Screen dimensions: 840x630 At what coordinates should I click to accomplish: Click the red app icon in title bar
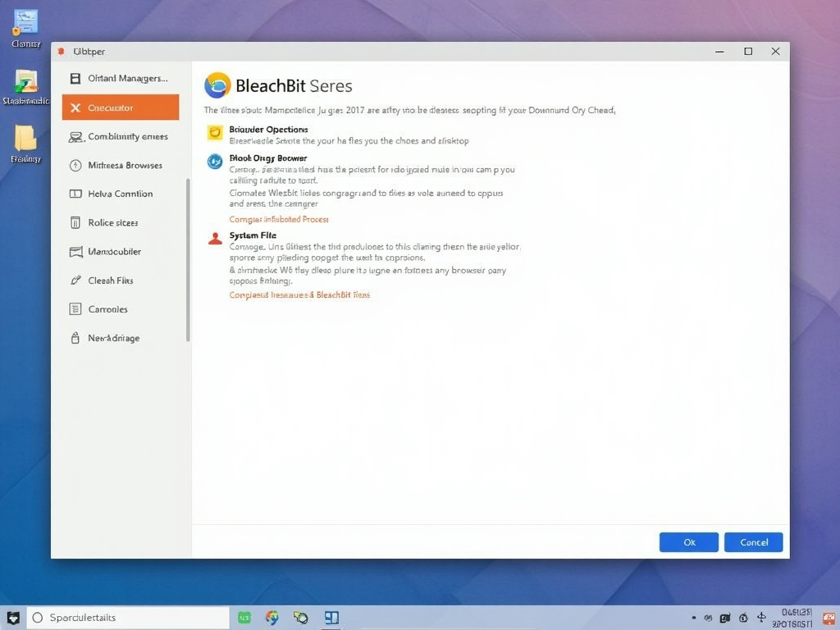pos(61,52)
